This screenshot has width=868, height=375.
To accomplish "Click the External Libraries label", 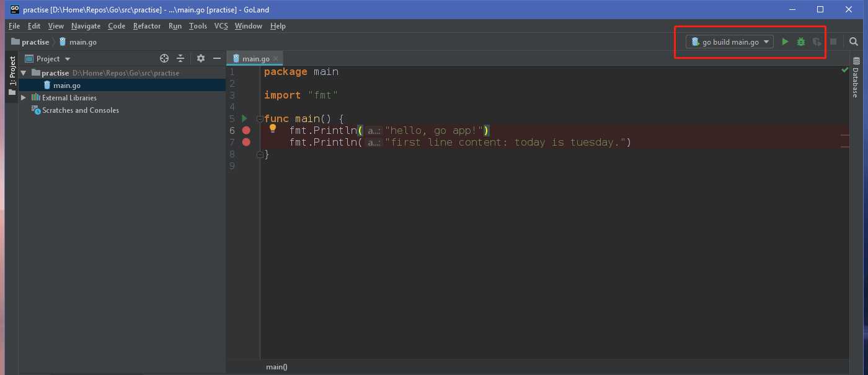I will point(69,98).
